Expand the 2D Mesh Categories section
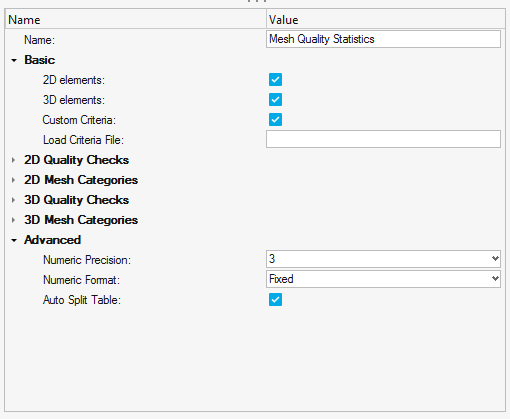The height and width of the screenshot is (419, 510). click(13, 180)
